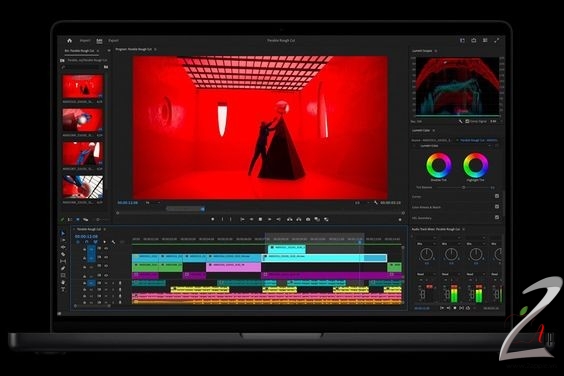This screenshot has width=564, height=376.
Task: Adjust the Tint Balance slider
Action: [463, 187]
